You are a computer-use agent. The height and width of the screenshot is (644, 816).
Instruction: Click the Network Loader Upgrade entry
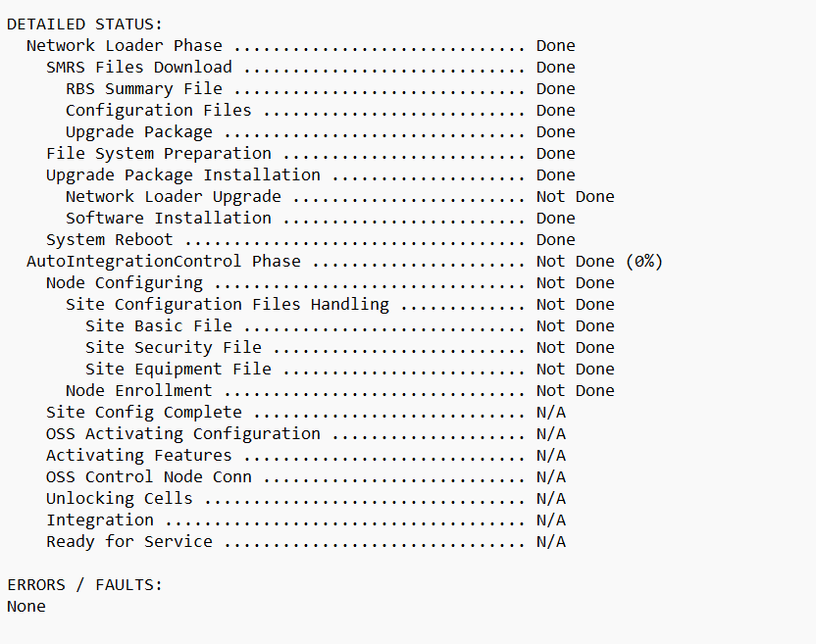point(339,197)
